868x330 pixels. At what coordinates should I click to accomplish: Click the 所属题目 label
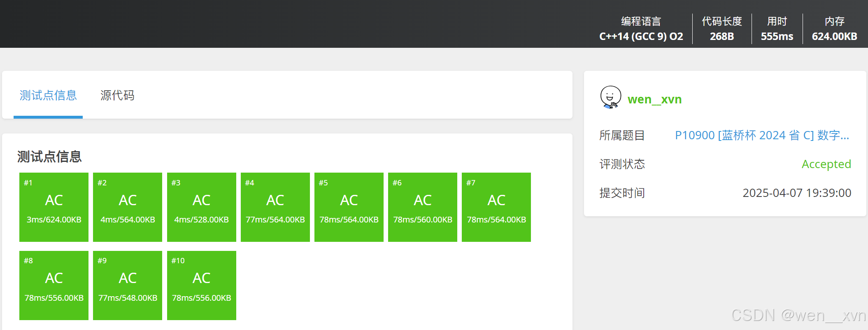click(x=622, y=135)
